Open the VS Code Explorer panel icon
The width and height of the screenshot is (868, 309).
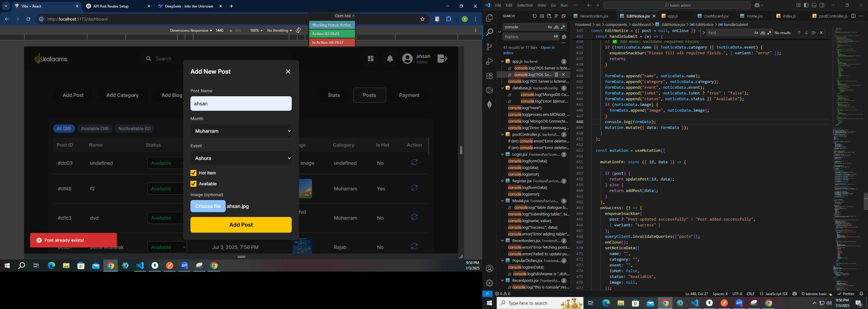[x=489, y=18]
